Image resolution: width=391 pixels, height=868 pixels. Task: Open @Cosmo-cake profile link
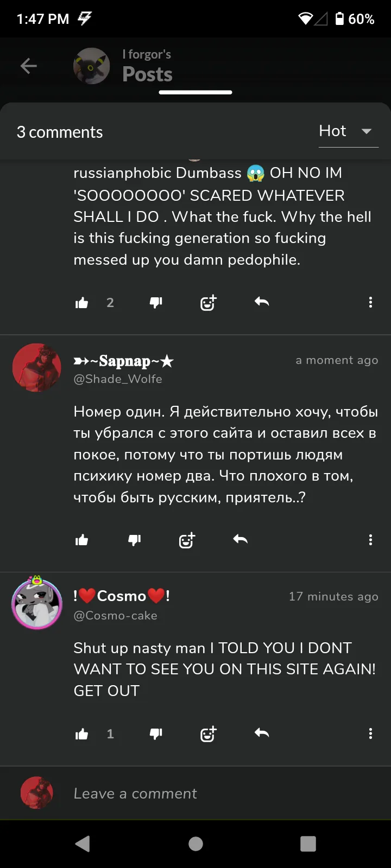pos(116,616)
